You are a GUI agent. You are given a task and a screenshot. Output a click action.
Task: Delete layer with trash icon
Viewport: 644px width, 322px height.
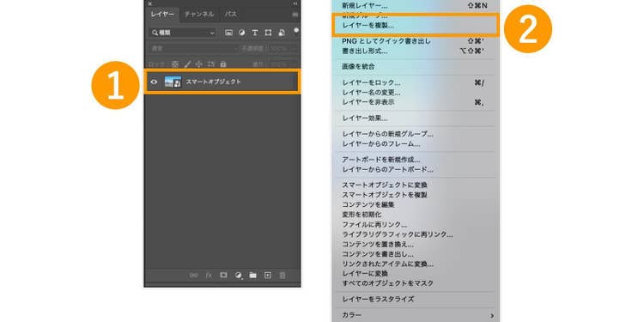(x=283, y=275)
